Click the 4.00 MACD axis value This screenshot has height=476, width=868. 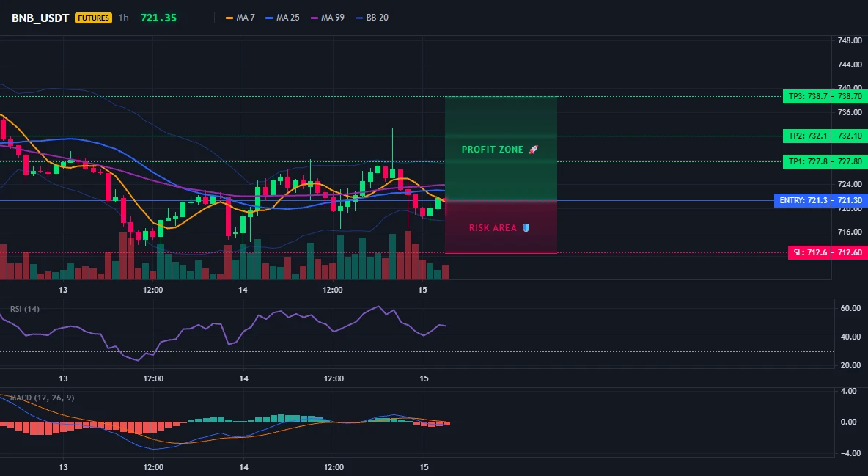pos(849,391)
